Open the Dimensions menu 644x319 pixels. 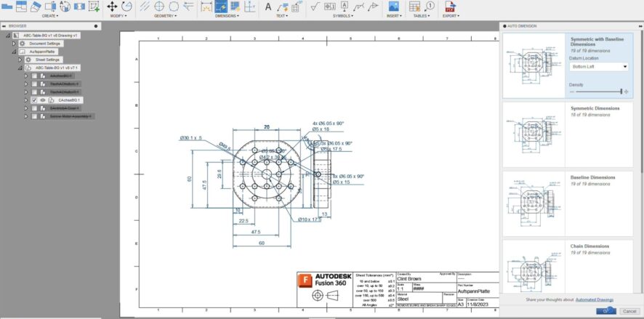227,15
